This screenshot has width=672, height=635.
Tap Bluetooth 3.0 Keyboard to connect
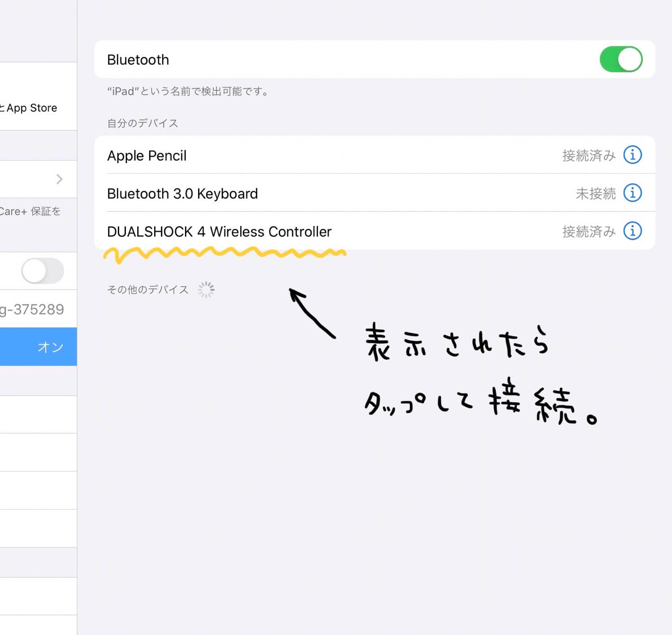tap(375, 193)
